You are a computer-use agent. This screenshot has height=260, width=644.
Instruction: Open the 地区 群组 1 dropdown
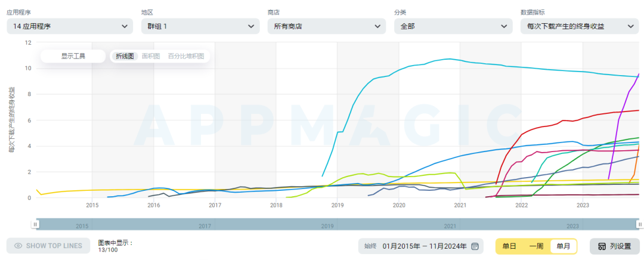pyautogui.click(x=200, y=26)
